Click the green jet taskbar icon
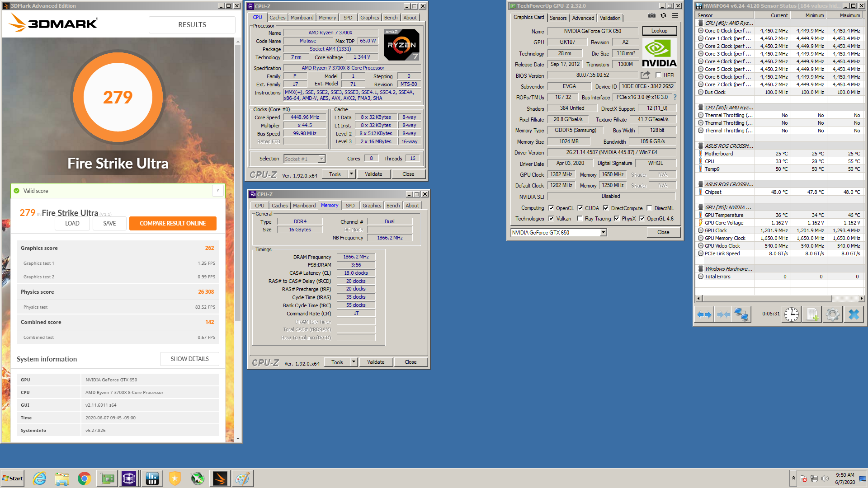This screenshot has height=488, width=868. pyautogui.click(x=198, y=479)
